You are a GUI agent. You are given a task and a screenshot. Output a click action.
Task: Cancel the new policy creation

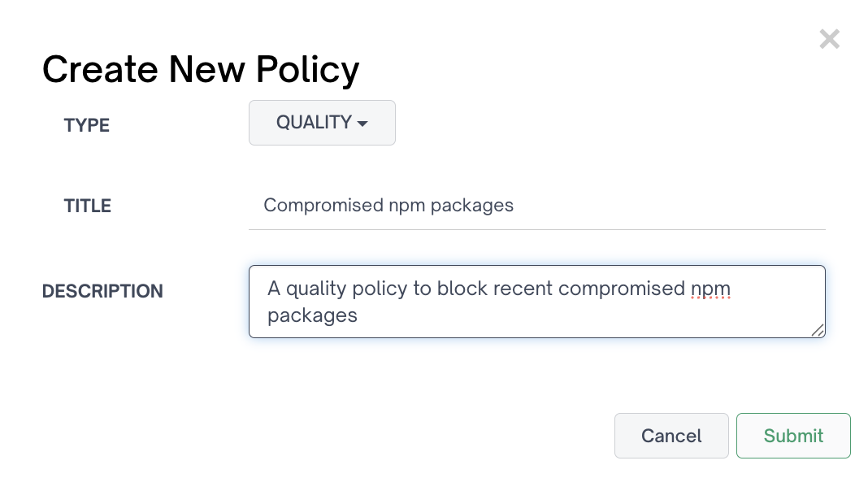(x=671, y=436)
